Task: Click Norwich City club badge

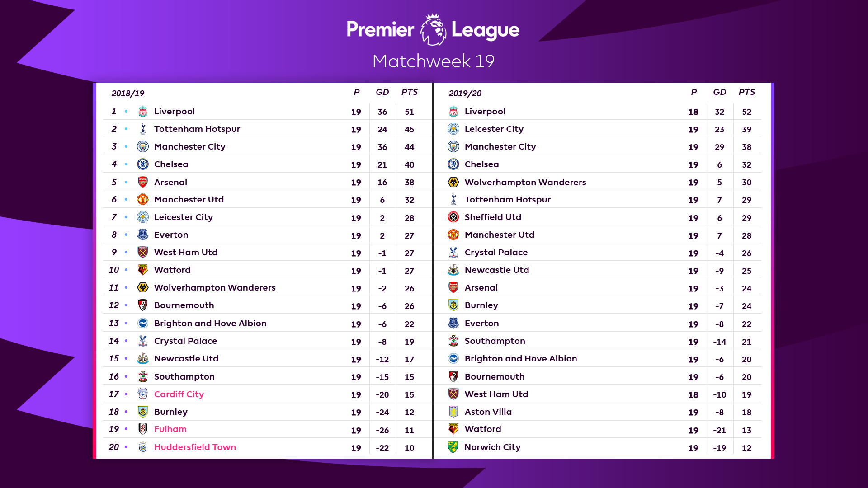Action: pos(453,447)
